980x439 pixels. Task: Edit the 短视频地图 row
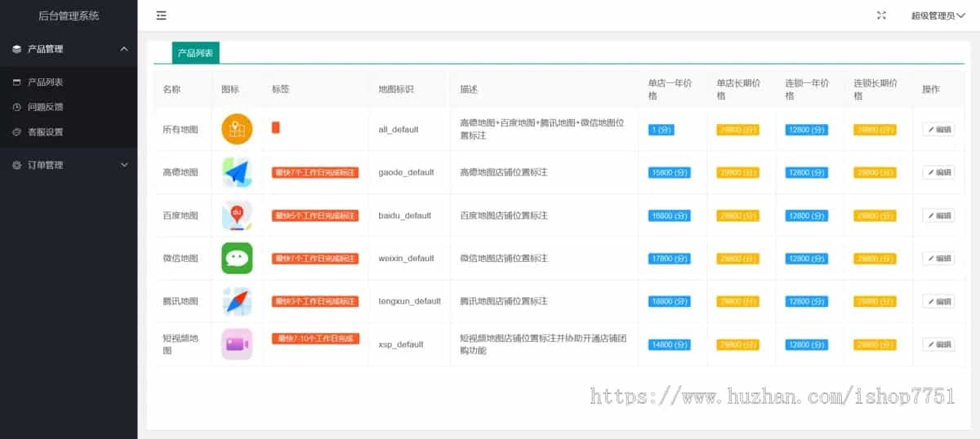(x=938, y=344)
